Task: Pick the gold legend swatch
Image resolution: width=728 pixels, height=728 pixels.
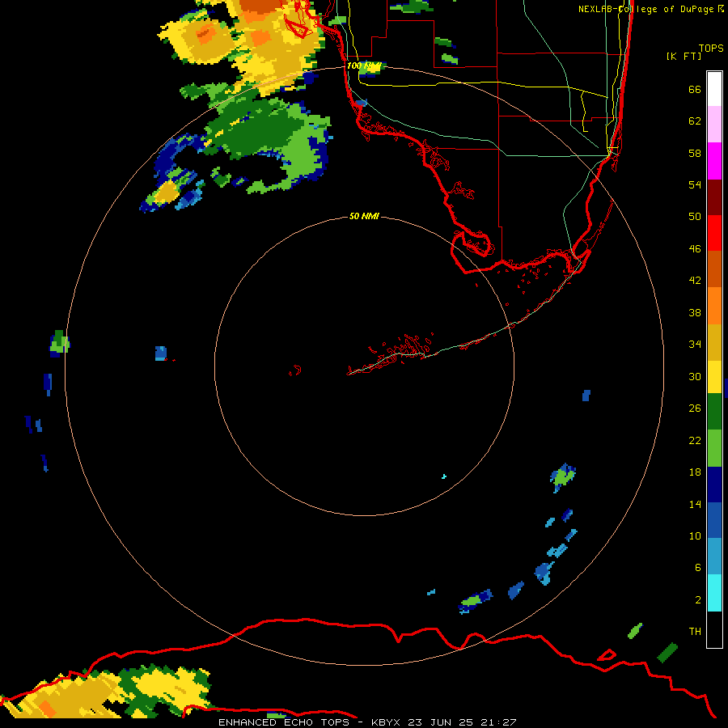Action: point(714,342)
